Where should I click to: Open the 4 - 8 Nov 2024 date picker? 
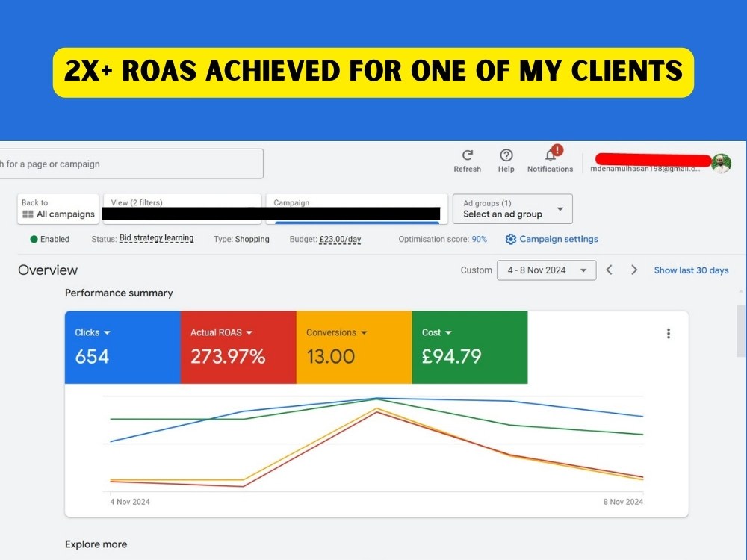point(547,270)
